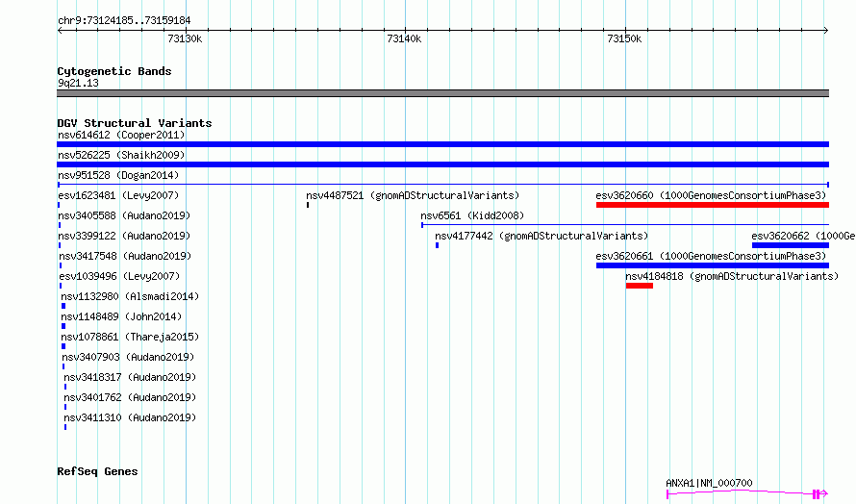856x504 pixels.
Task: Click the 9q21.13 band label
Action: point(78,83)
